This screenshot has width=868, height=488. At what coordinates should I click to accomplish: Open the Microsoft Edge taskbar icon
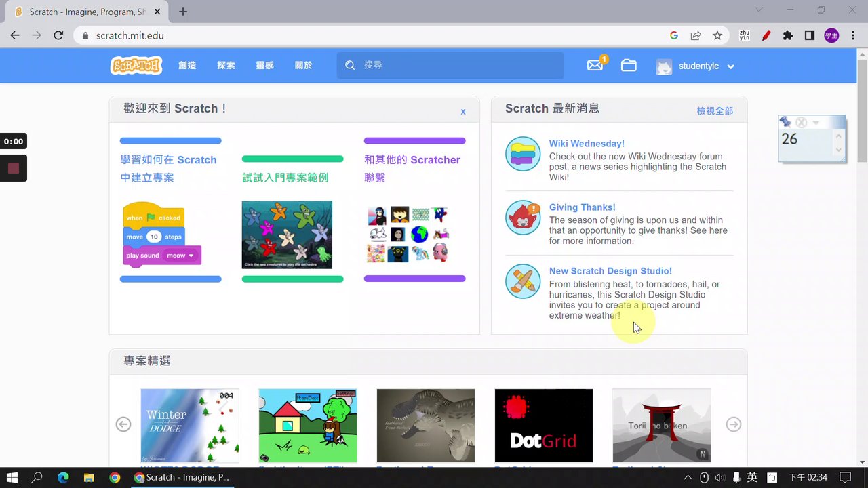click(x=63, y=477)
